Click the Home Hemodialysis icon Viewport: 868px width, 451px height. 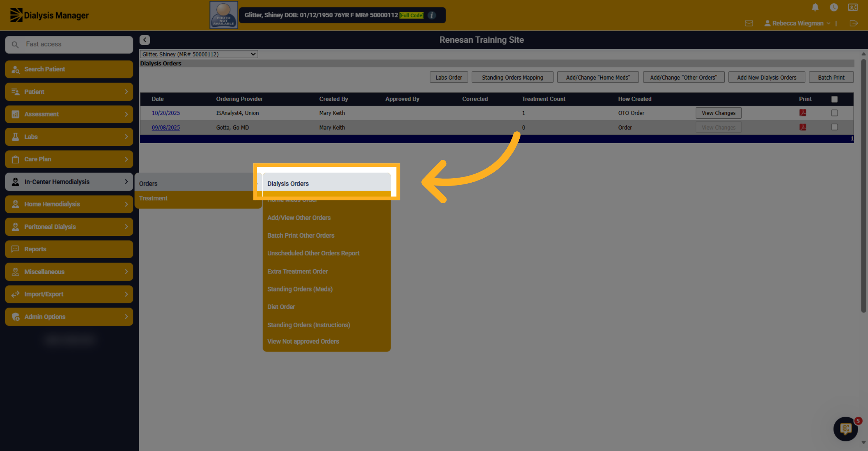pyautogui.click(x=15, y=204)
